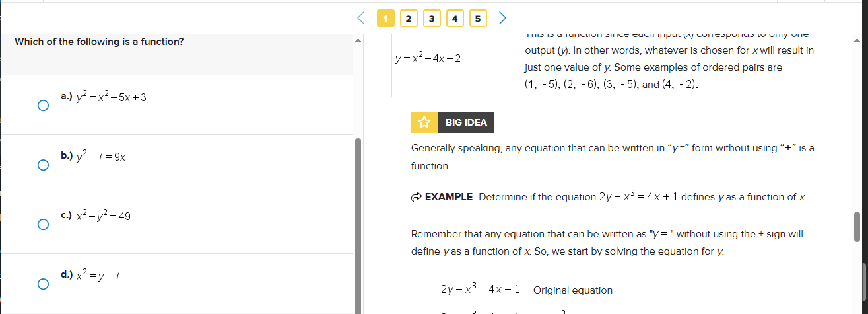The image size is (868, 314).
Task: Go to previous page with left chevron
Action: tap(360, 18)
